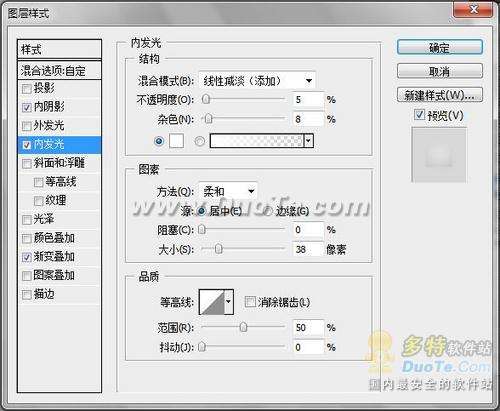The image size is (500, 411).
Task: Uncheck the 渐变叠加 gradient overlay checkbox
Action: [26, 257]
